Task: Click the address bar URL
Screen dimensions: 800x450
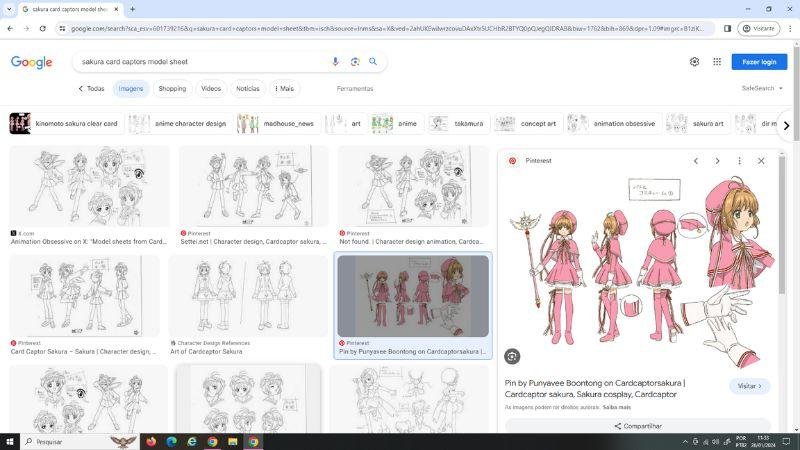Action: (386, 29)
